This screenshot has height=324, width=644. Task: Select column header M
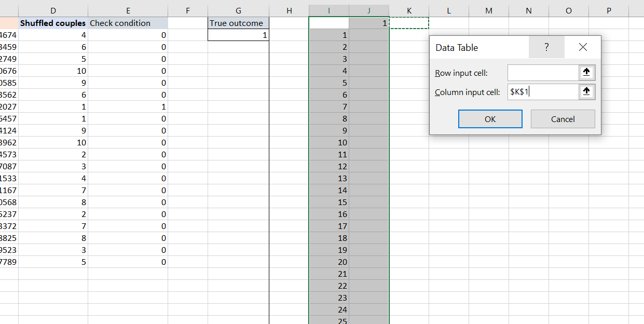click(488, 10)
